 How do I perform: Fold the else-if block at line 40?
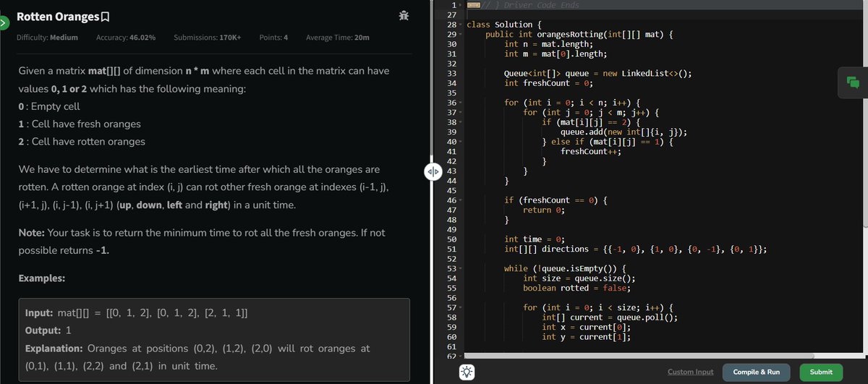(x=461, y=142)
